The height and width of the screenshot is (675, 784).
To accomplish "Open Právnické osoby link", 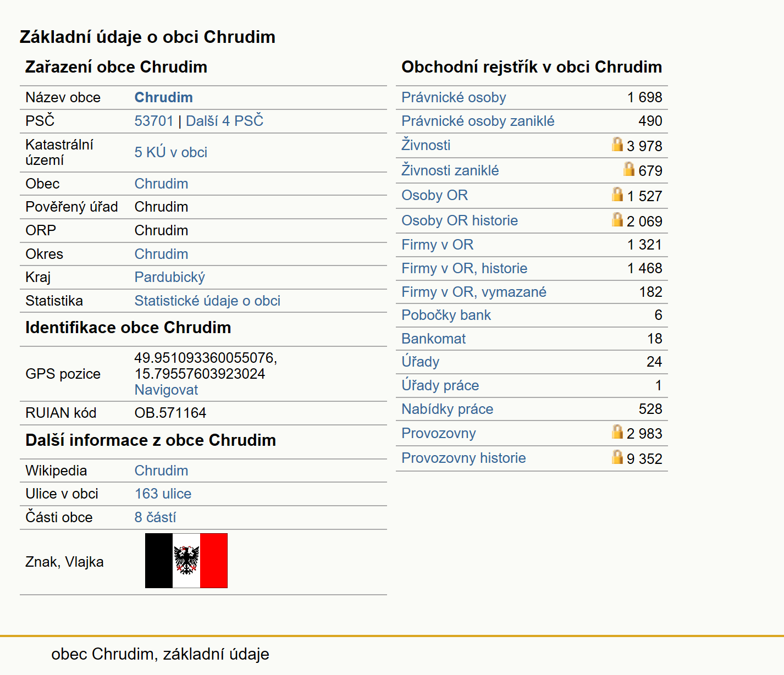I will (454, 97).
